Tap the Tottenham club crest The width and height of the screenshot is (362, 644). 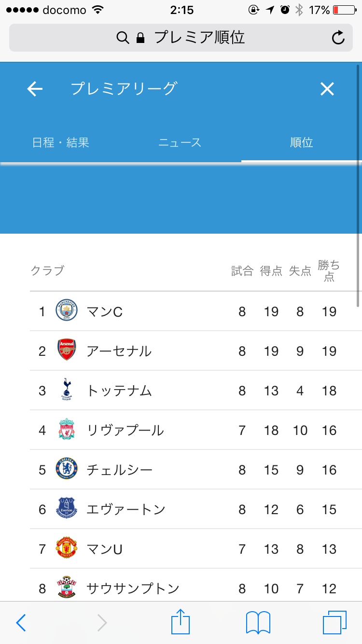[x=66, y=390]
